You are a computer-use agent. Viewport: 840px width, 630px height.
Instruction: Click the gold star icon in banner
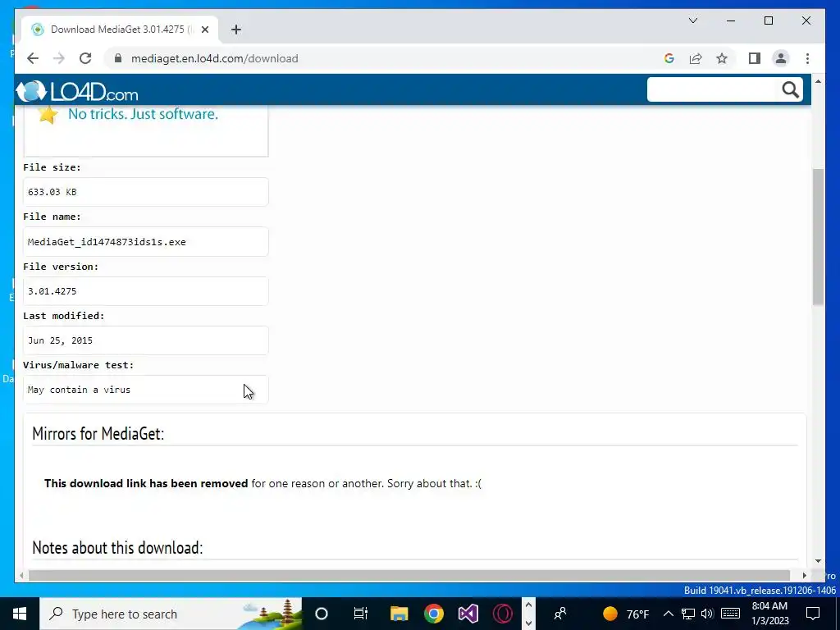[48, 114]
